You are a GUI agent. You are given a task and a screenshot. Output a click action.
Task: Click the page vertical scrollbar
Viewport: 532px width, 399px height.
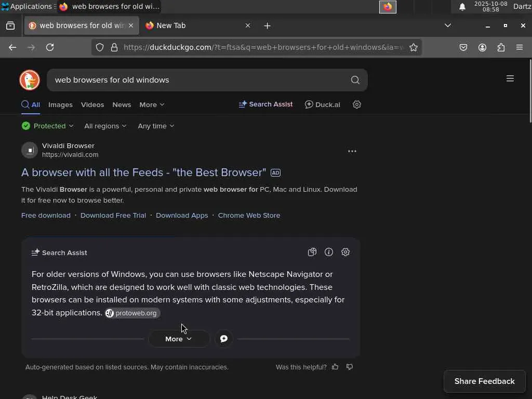coord(529,91)
